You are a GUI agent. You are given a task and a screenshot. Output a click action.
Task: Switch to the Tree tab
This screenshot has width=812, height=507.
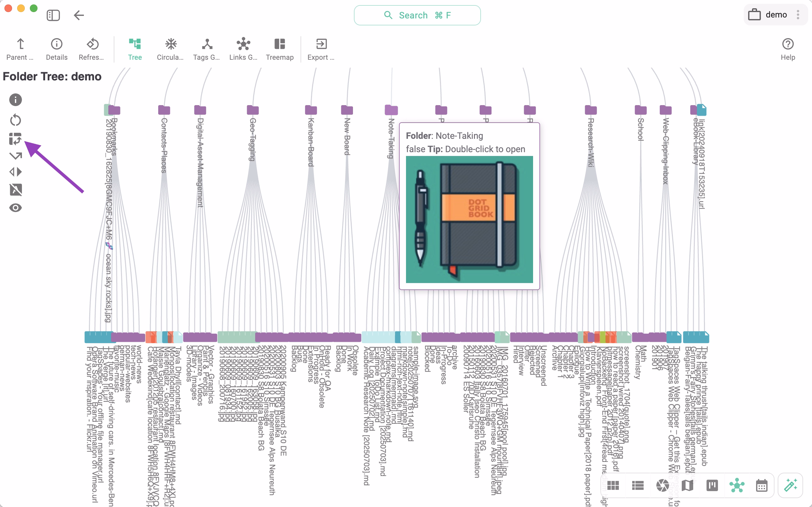pos(135,49)
